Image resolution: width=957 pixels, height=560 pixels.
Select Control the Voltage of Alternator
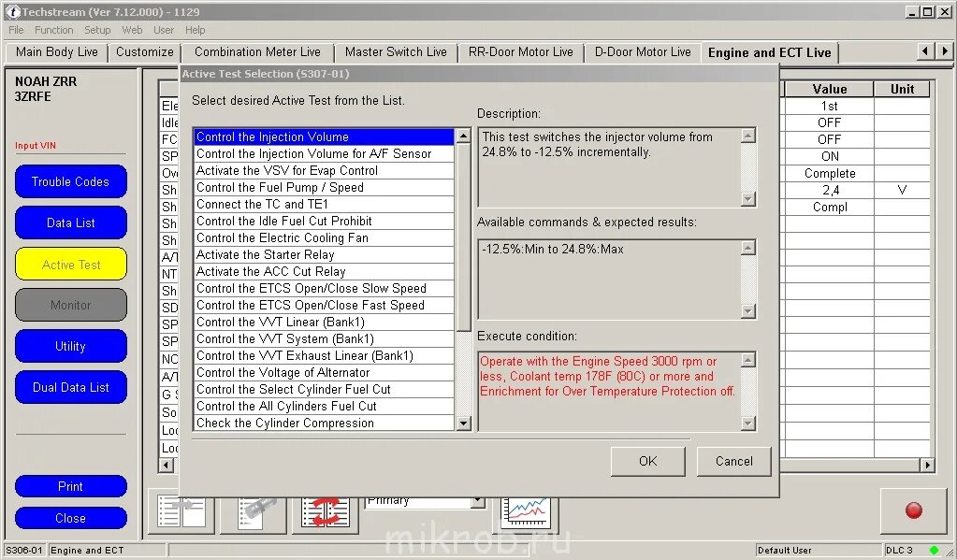324,373
